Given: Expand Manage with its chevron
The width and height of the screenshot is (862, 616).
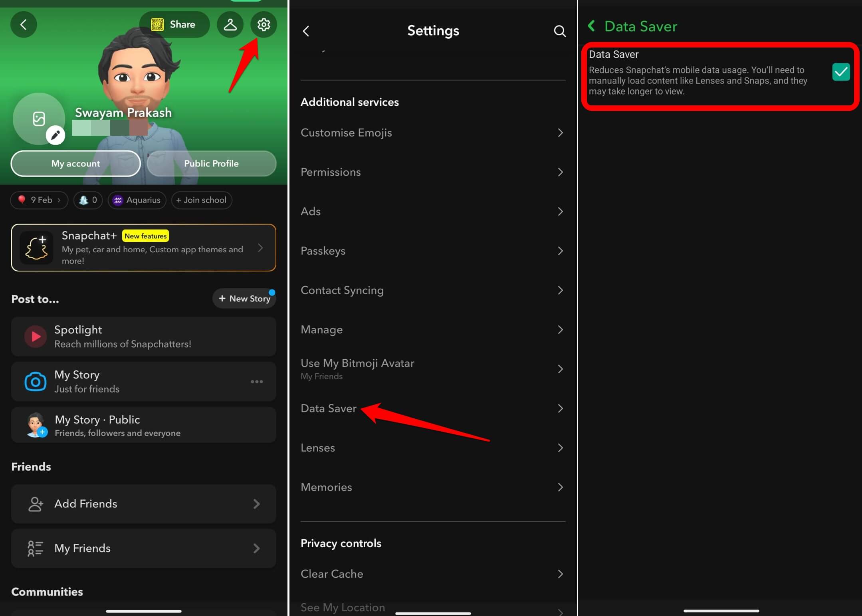Looking at the screenshot, I should pos(560,329).
